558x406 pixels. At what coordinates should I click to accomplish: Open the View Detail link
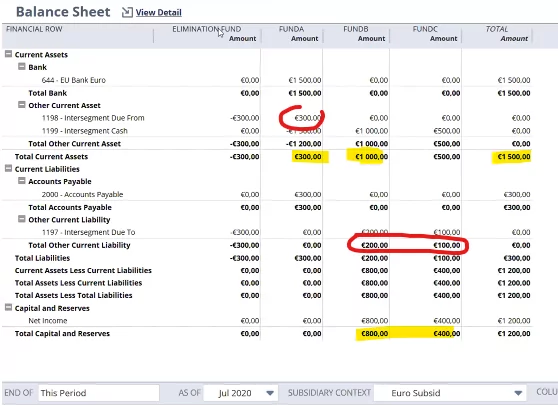coord(158,12)
